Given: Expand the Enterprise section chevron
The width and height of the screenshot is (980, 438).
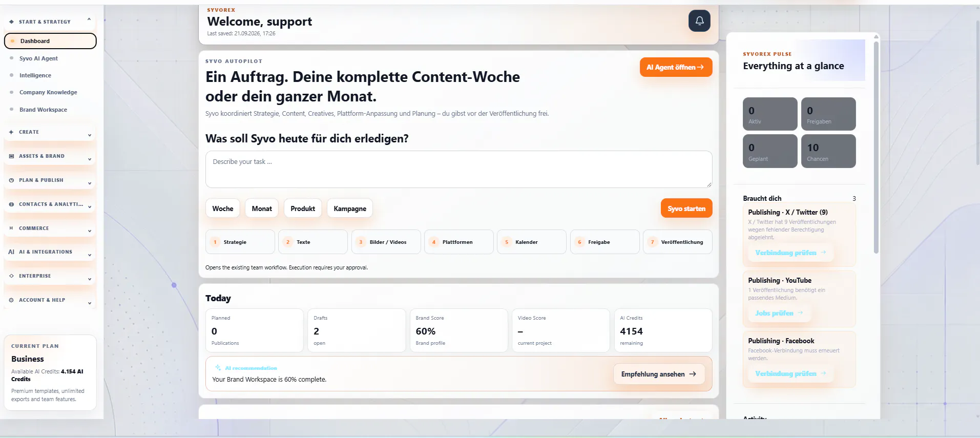Looking at the screenshot, I should point(90,279).
